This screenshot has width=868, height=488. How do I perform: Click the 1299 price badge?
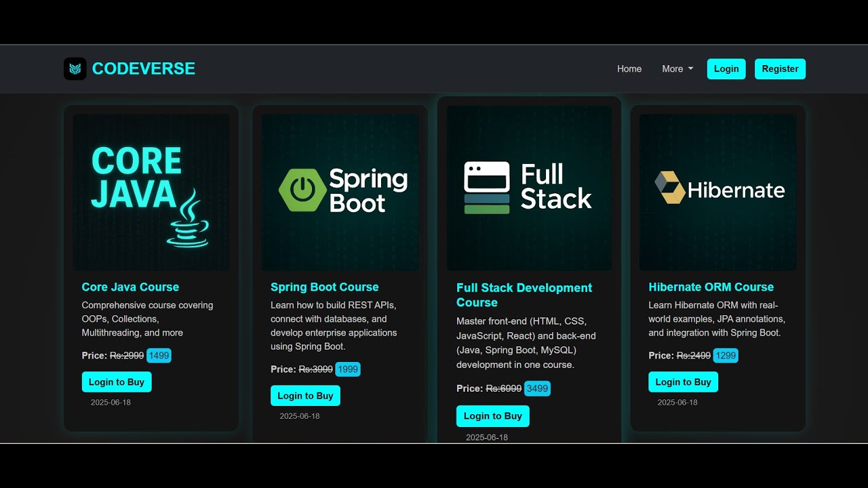[x=726, y=355]
